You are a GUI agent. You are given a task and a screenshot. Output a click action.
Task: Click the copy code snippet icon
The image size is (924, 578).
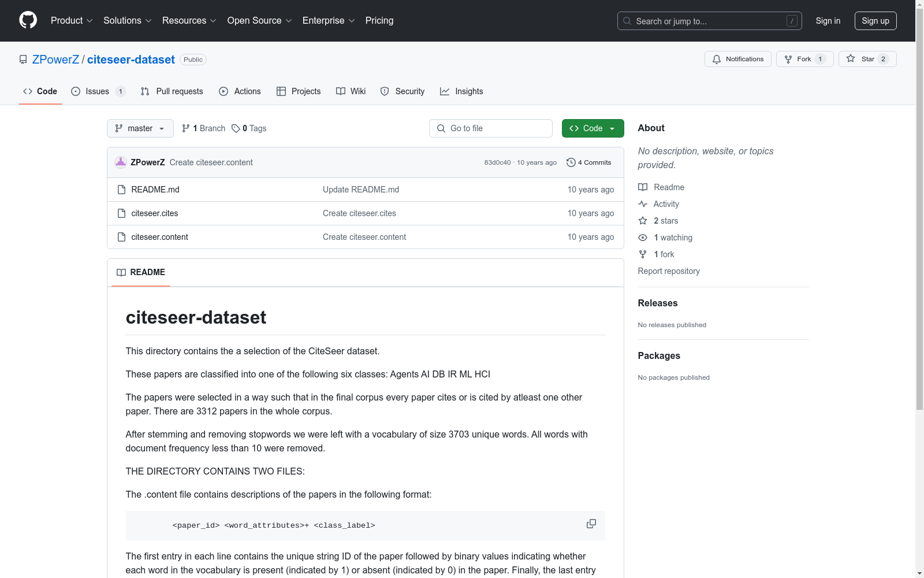tap(591, 524)
